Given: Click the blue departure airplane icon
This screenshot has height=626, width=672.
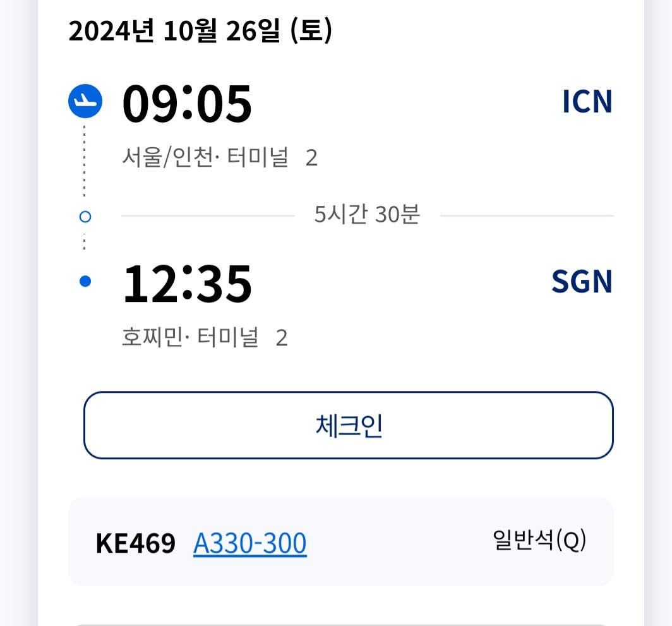Looking at the screenshot, I should 85,101.
